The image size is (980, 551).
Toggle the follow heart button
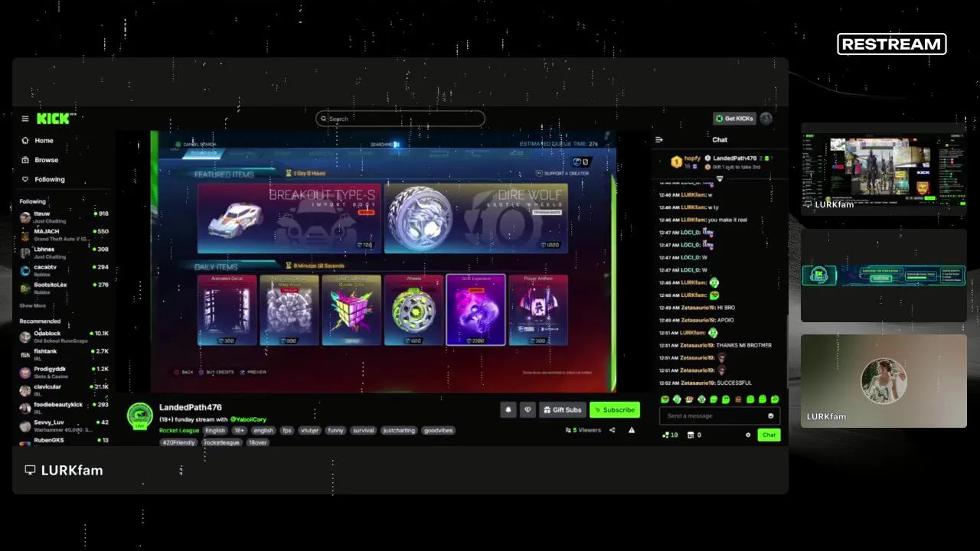pos(528,410)
